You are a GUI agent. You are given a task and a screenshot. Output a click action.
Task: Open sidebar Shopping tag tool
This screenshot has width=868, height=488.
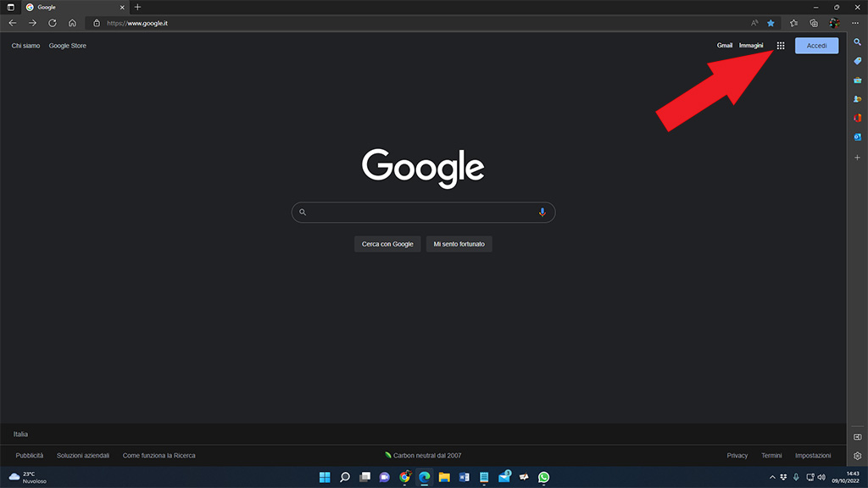pos(858,61)
